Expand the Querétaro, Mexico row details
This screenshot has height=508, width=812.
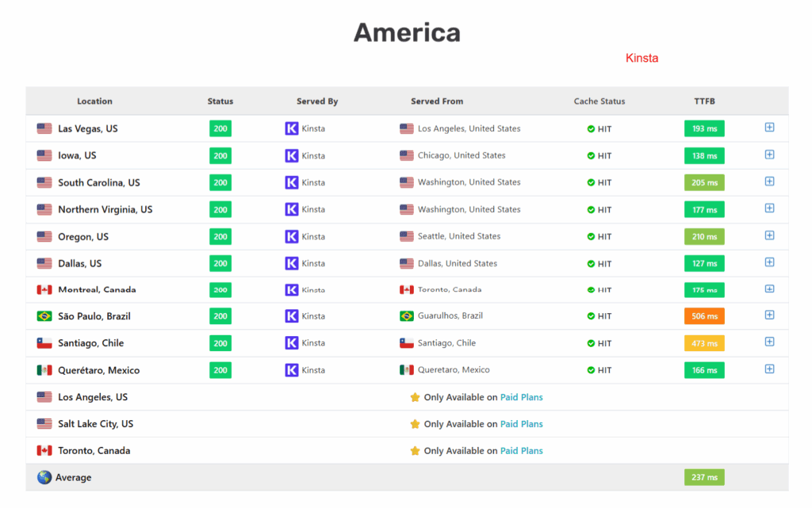pyautogui.click(x=769, y=369)
